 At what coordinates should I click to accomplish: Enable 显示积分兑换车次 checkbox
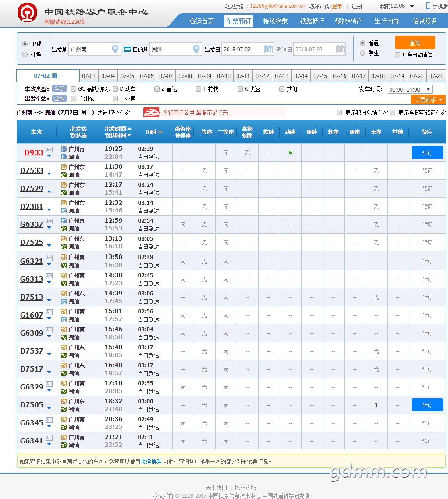click(x=339, y=113)
